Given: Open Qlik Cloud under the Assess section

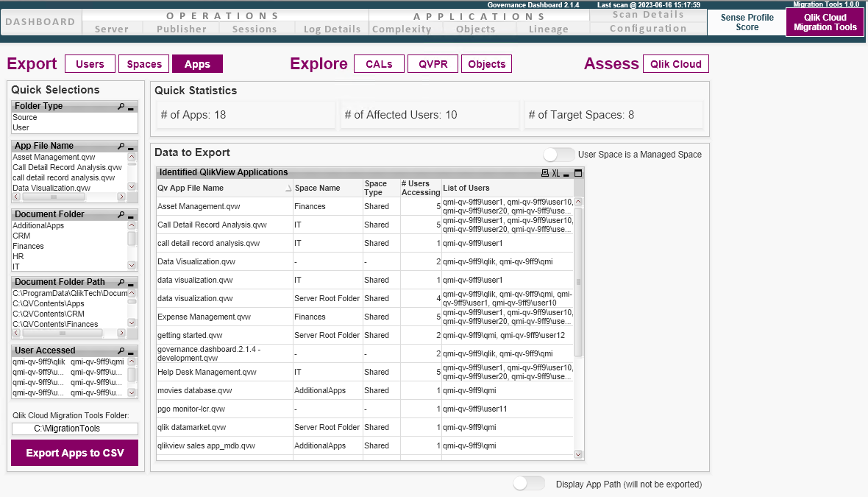Looking at the screenshot, I should click(675, 63).
